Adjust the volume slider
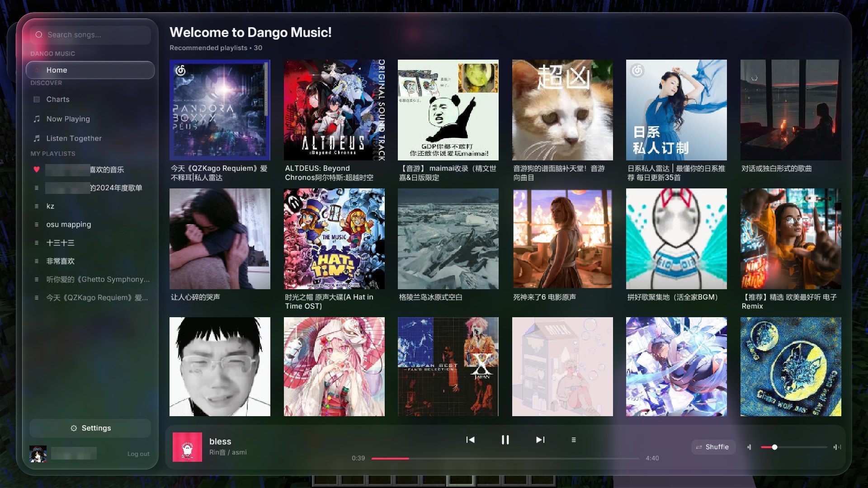The width and height of the screenshot is (868, 488). 793,447
